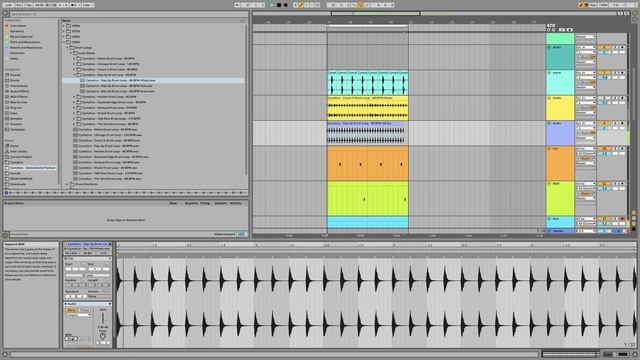Expand the Sensual Drum Loop folder
Viewport: 640px width, 360px height.
pos(74,108)
